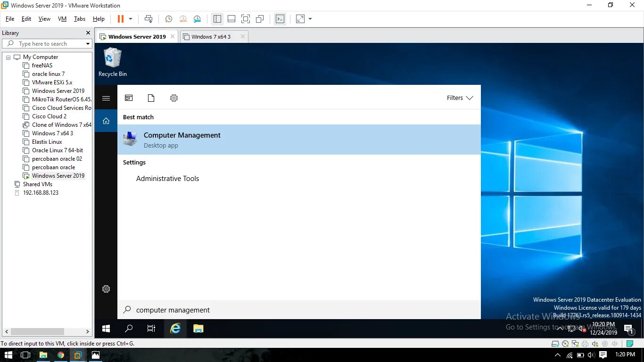The image size is (644, 362).
Task: Select freeNAS in the library
Action: 42,66
